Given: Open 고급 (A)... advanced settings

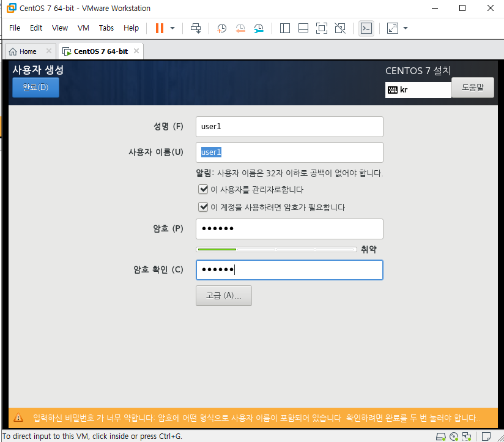Looking at the screenshot, I should pyautogui.click(x=224, y=296).
